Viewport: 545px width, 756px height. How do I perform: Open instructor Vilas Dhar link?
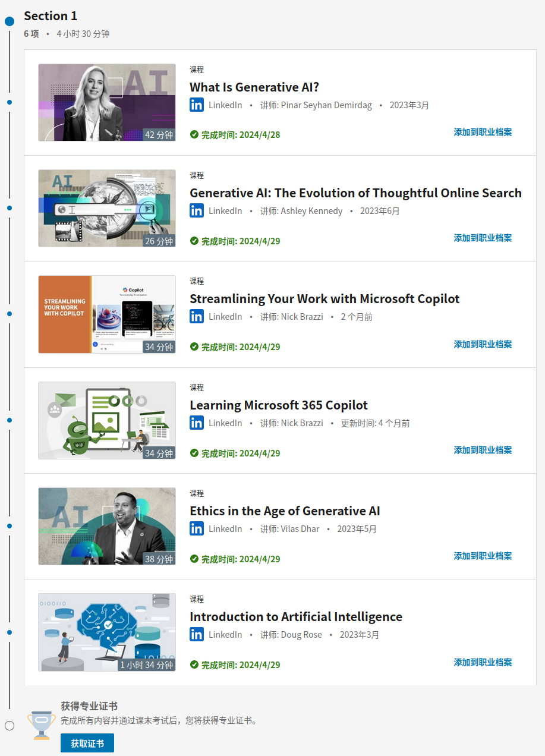[300, 529]
